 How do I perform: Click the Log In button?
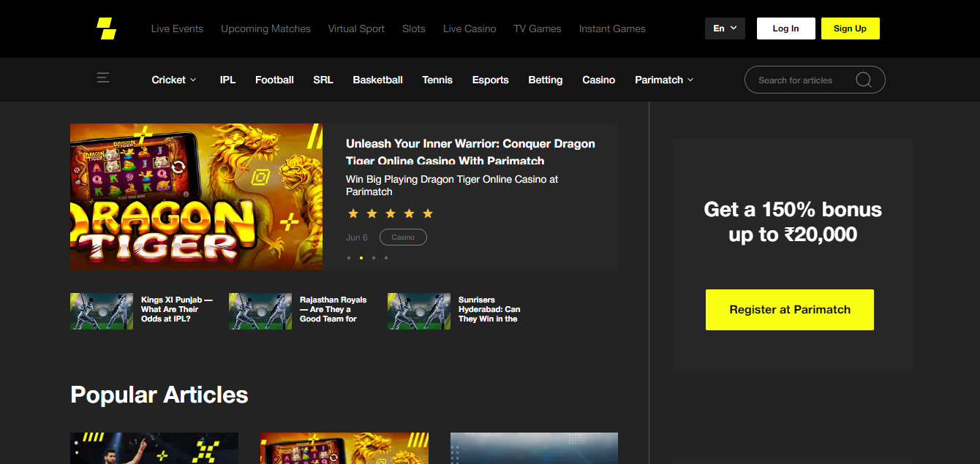[x=785, y=28]
